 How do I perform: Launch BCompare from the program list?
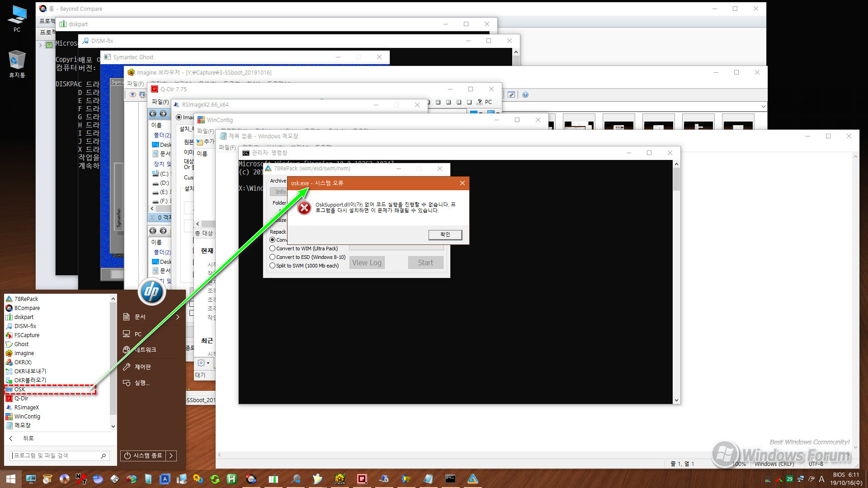[x=27, y=308]
